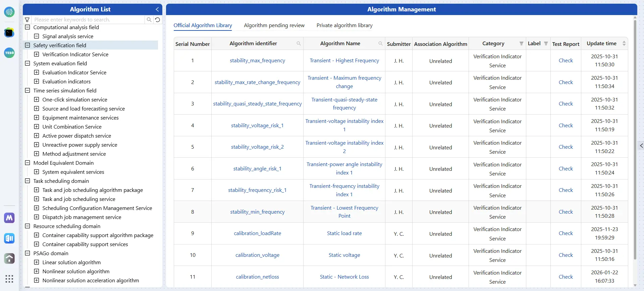The height and width of the screenshot is (291, 644).
Task: Open the TES app icon in sidebar
Action: pyautogui.click(x=9, y=53)
